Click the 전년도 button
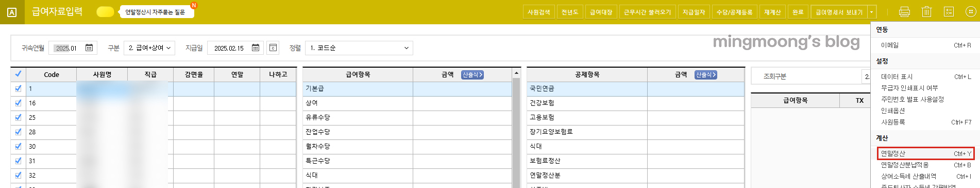The height and width of the screenshot is (188, 980). coord(570,12)
